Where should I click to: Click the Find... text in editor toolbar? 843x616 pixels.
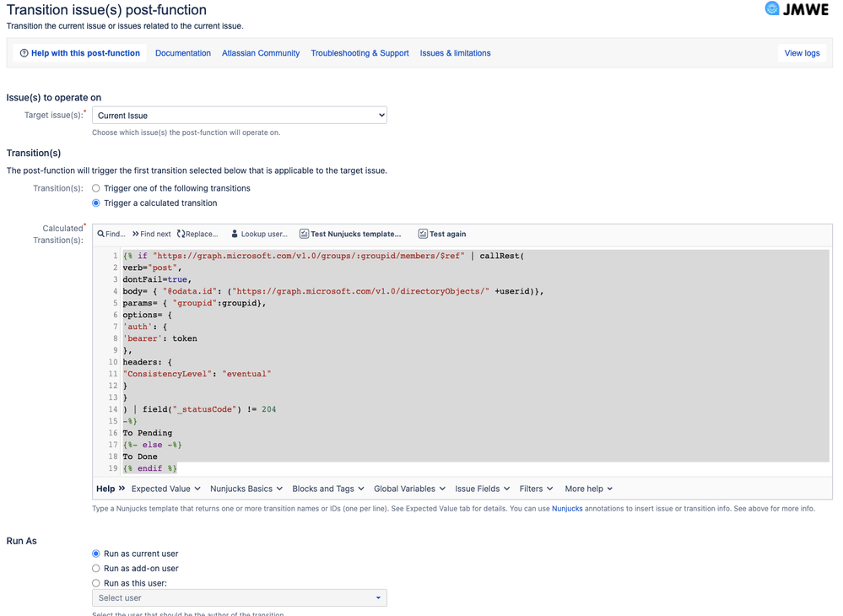point(115,234)
